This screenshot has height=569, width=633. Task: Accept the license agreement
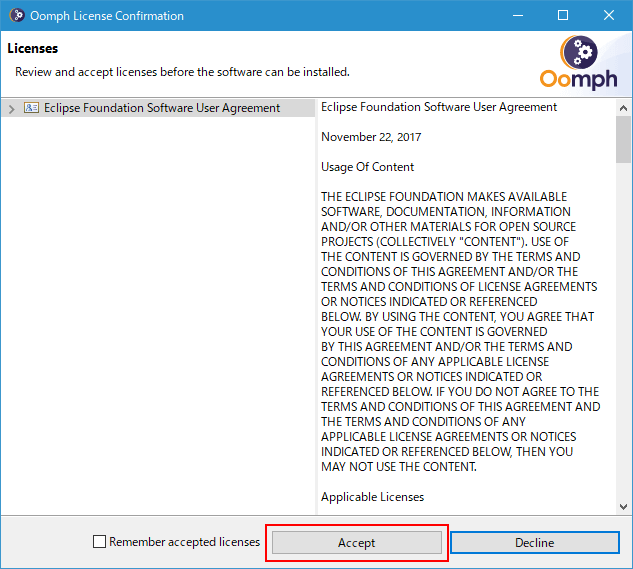click(357, 542)
